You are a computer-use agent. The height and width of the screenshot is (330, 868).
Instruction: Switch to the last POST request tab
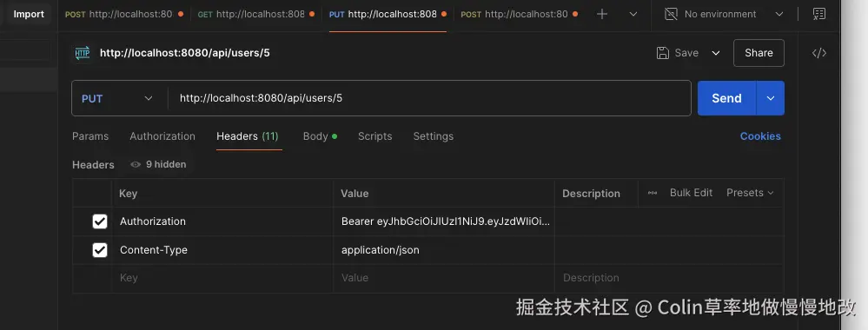520,15
